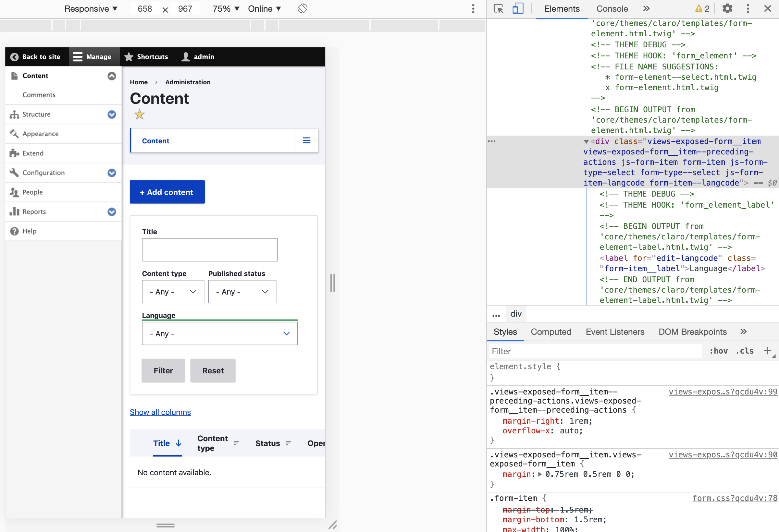Click the Filter button

pyautogui.click(x=163, y=370)
